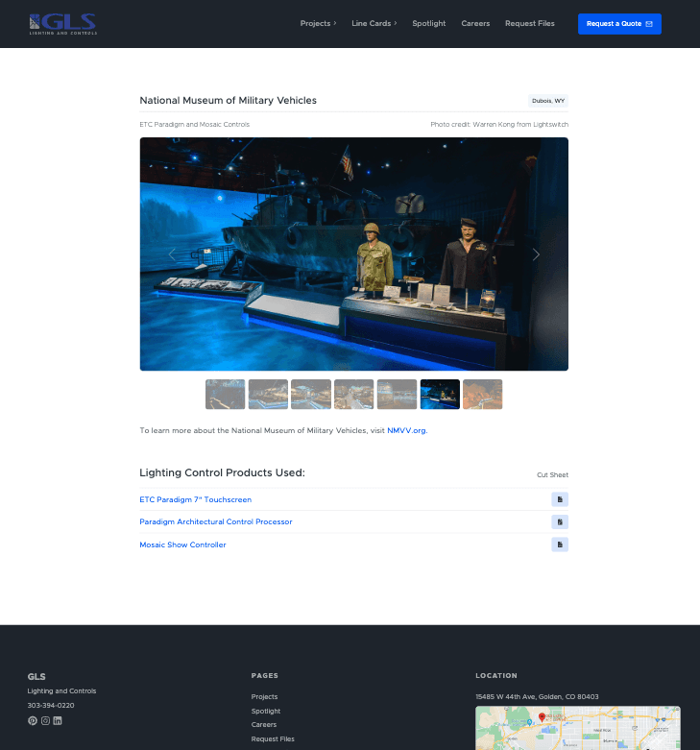Click the GLS Lighting and Controls logo
The width and height of the screenshot is (700, 750).
(x=62, y=24)
